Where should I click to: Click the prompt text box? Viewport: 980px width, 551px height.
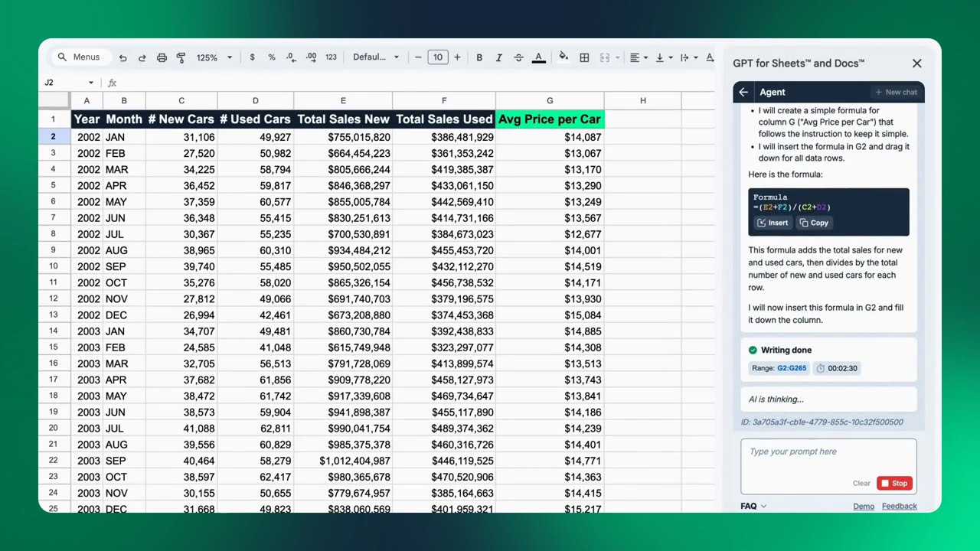click(x=828, y=466)
